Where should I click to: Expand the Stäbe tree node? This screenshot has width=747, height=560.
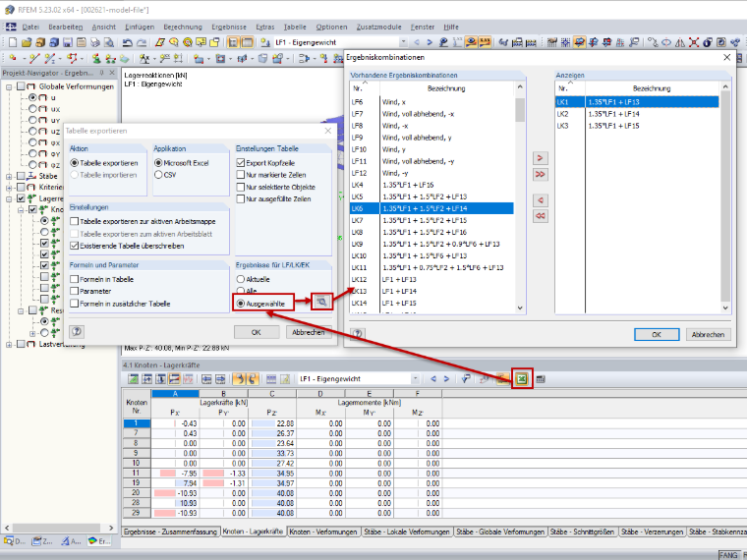[x=9, y=176]
